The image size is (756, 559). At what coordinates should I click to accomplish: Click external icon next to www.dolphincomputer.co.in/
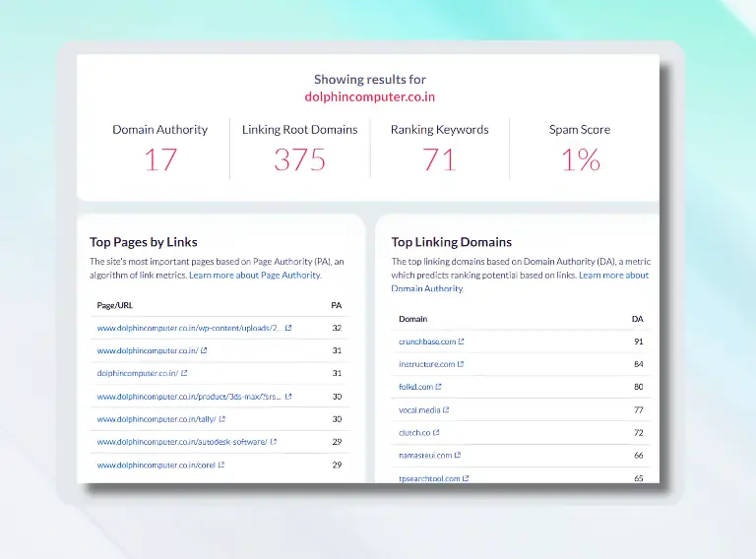click(204, 350)
